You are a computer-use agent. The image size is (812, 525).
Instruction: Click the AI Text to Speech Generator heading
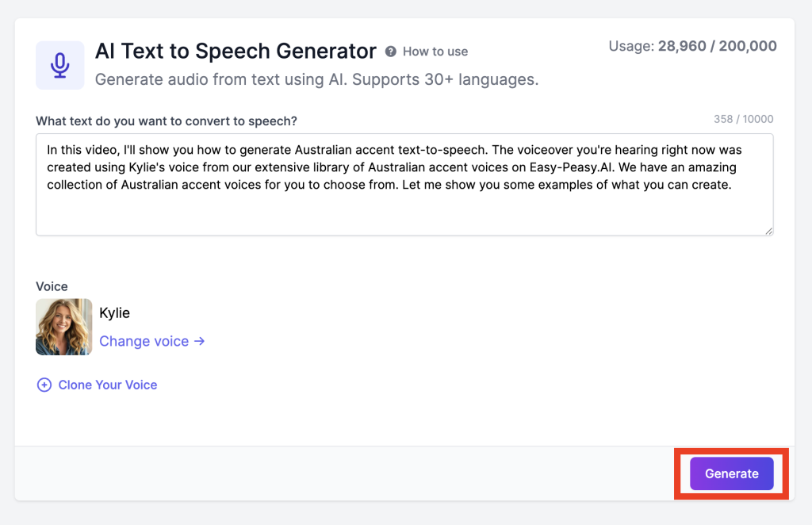pos(236,52)
